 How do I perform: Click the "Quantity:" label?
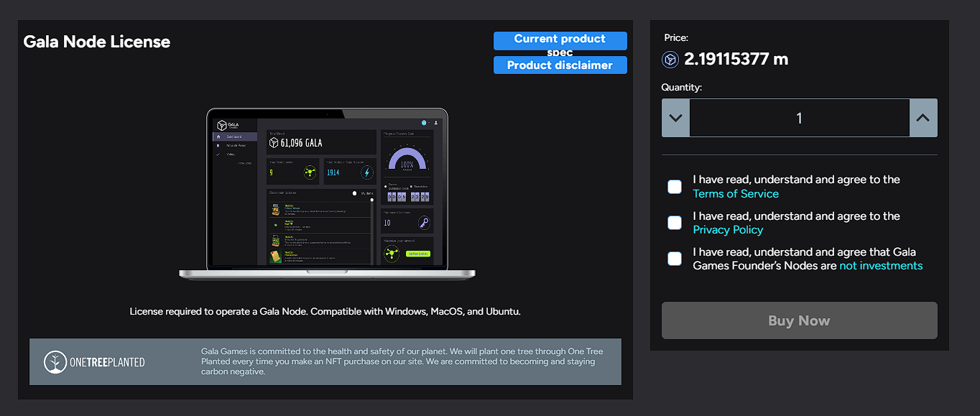click(682, 88)
